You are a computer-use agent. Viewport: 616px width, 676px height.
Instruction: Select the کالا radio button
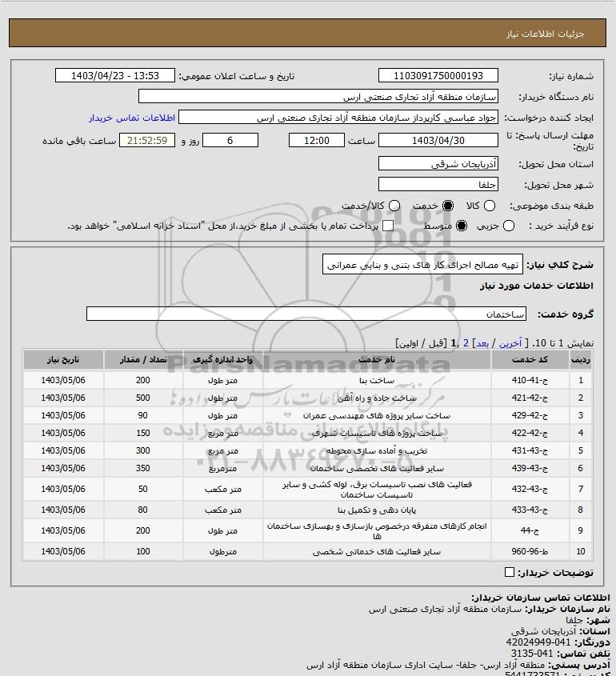coord(490,206)
